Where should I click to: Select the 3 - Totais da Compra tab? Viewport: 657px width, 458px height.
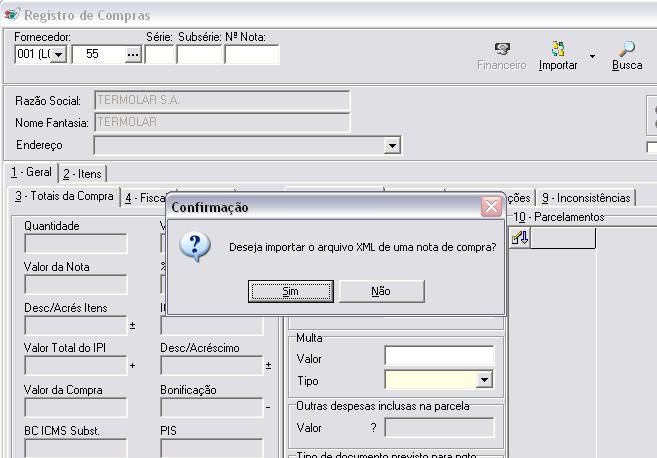65,196
